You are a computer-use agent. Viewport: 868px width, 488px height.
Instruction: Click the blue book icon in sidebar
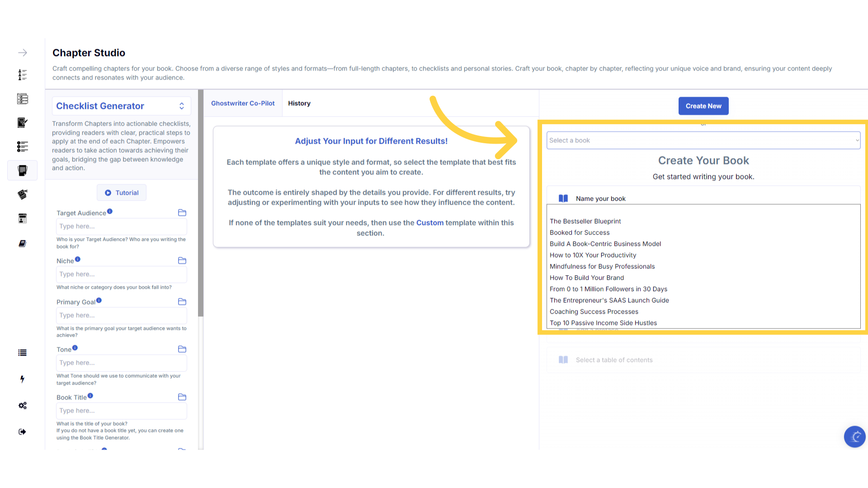(22, 244)
